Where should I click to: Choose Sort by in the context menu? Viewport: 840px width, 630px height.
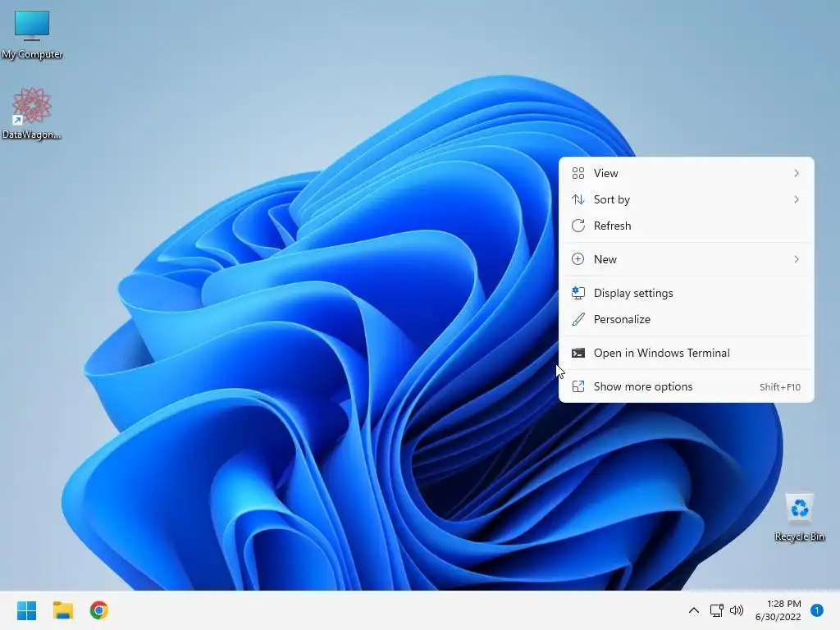[x=687, y=199]
